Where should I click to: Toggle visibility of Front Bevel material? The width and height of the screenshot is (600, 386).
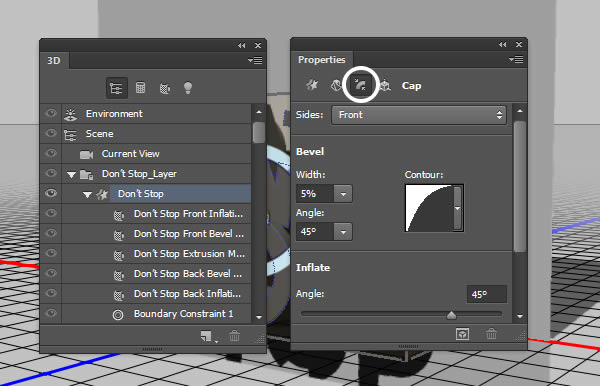pos(51,233)
